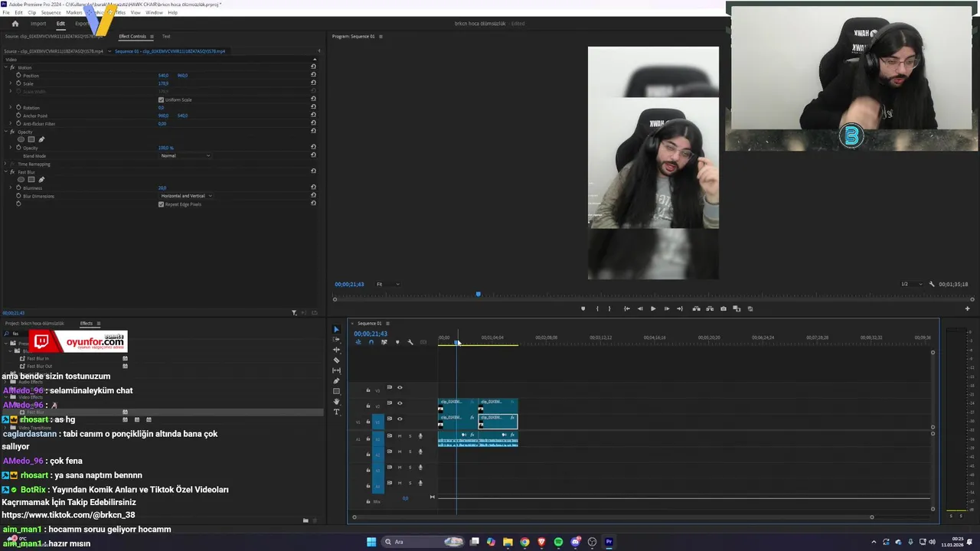This screenshot has height=551, width=980.
Task: Open the Blend Mode Normal dropdown
Action: coord(185,155)
